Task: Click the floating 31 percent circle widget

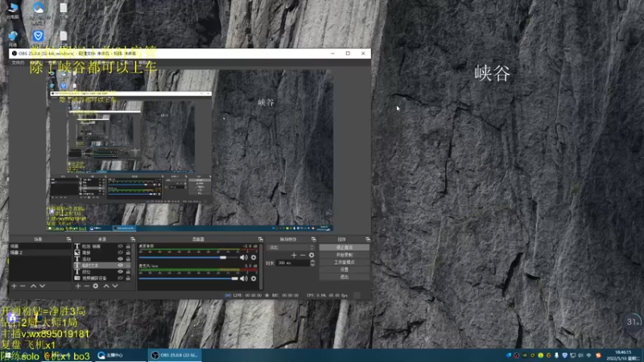Action: (633, 323)
